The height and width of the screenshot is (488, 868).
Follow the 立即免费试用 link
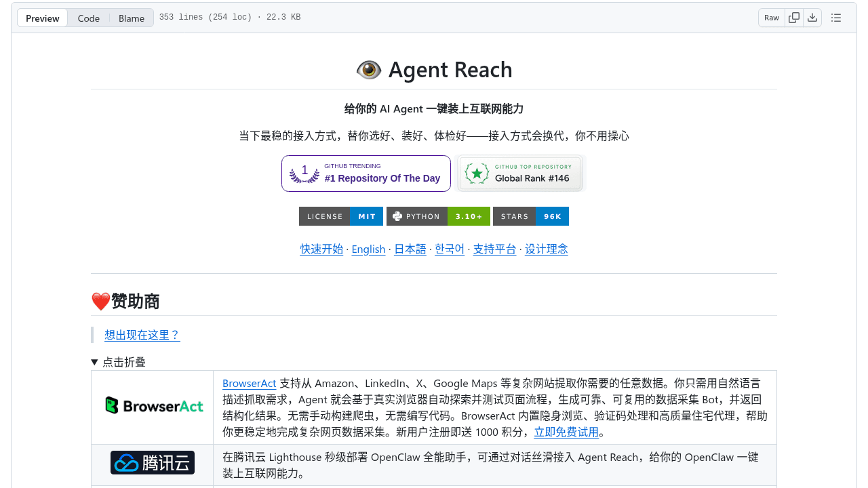(566, 432)
